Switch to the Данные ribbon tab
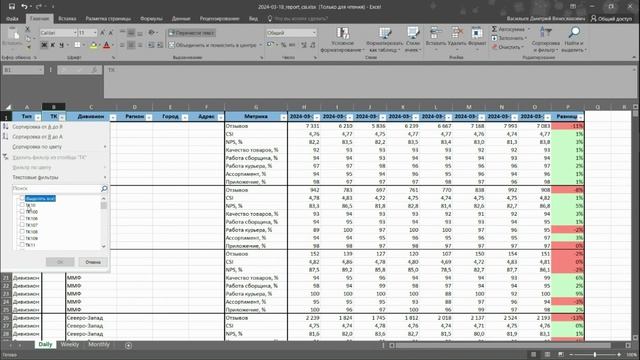The width and height of the screenshot is (640, 360). click(x=181, y=18)
